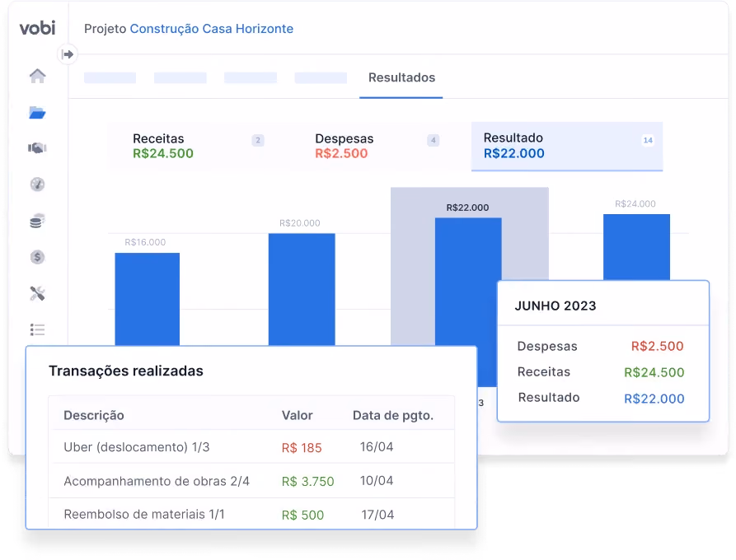Select the Resultado R$22.000 summary card
736x560 pixels.
coord(567,146)
